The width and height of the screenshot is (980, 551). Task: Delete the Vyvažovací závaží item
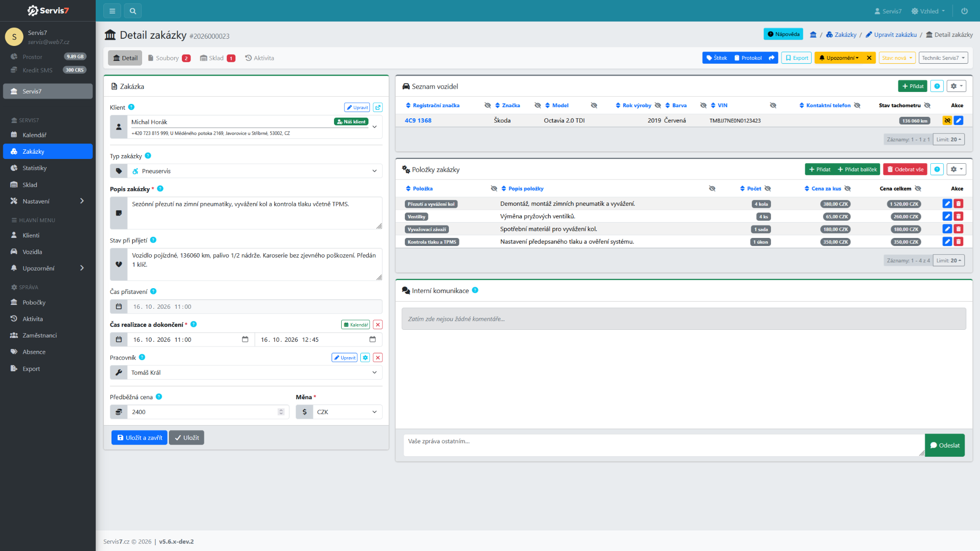coord(958,229)
